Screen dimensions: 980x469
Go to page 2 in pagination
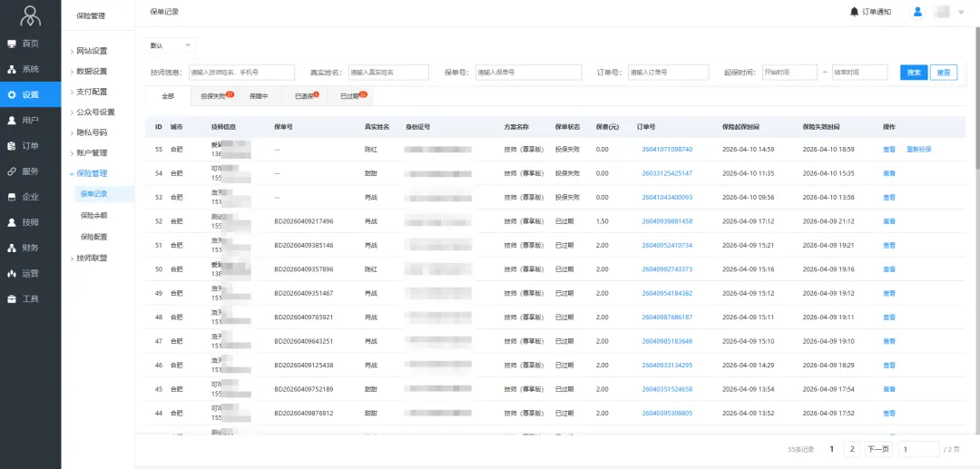[851, 449]
